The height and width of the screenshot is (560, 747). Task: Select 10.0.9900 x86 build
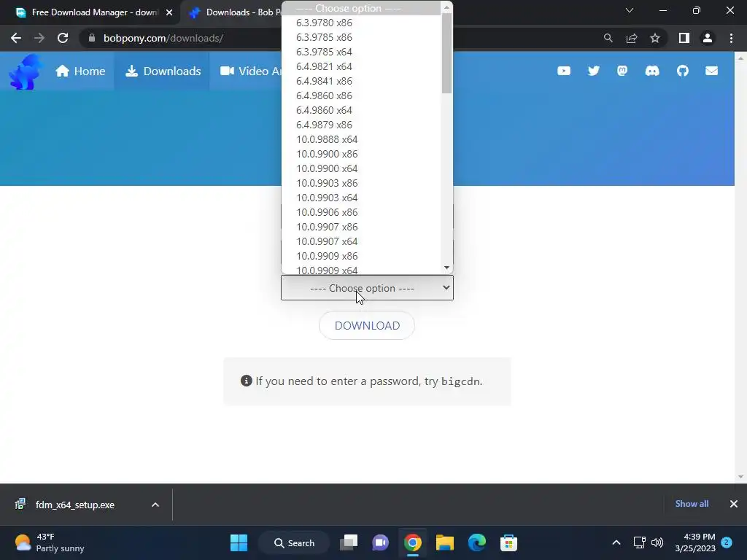(x=361, y=155)
